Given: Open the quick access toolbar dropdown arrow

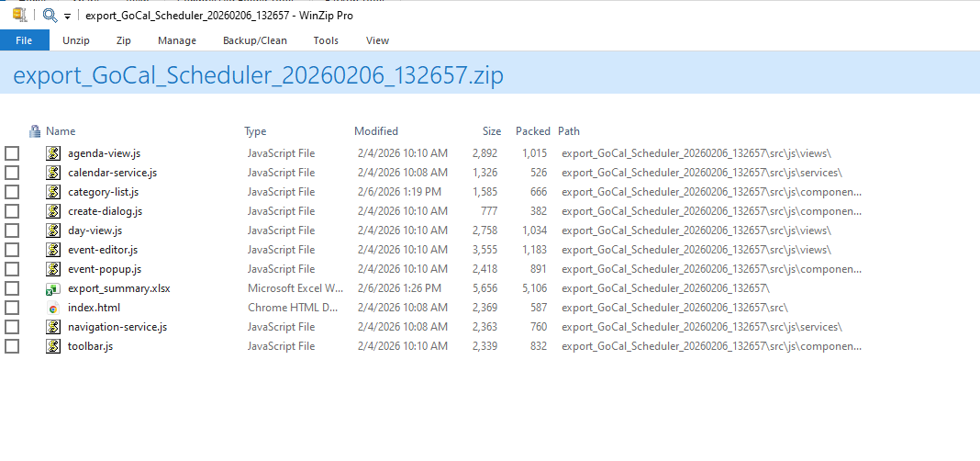Looking at the screenshot, I should (x=67, y=17).
